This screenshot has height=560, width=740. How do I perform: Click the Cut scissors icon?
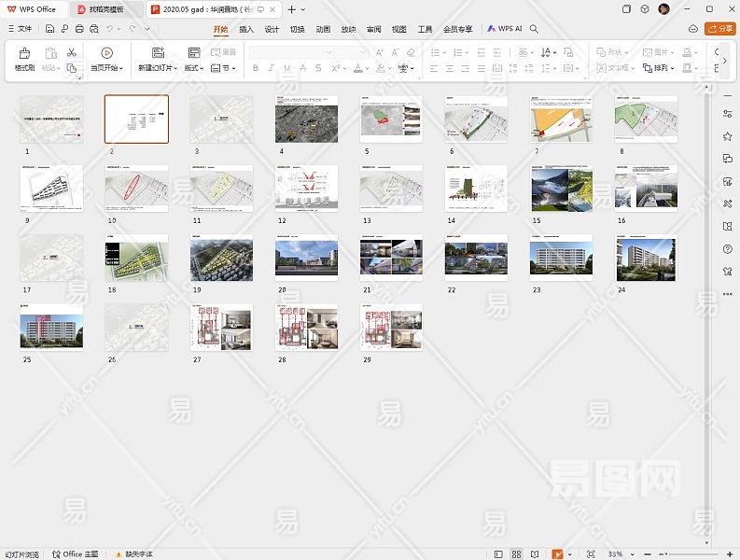pyautogui.click(x=71, y=52)
